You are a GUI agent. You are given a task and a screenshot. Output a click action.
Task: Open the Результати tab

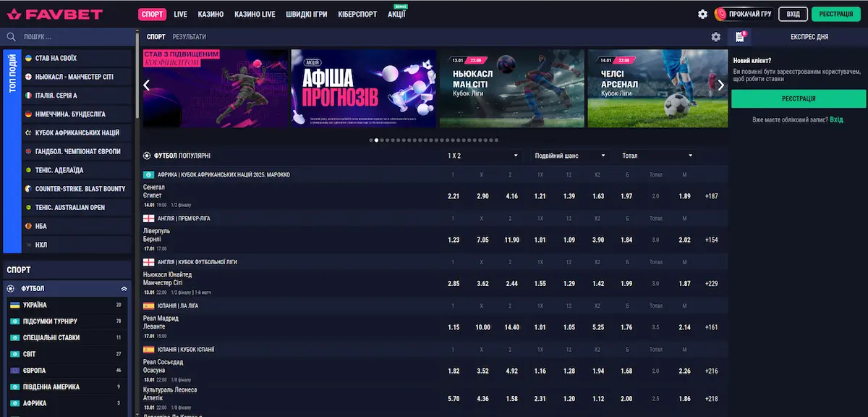pos(190,37)
